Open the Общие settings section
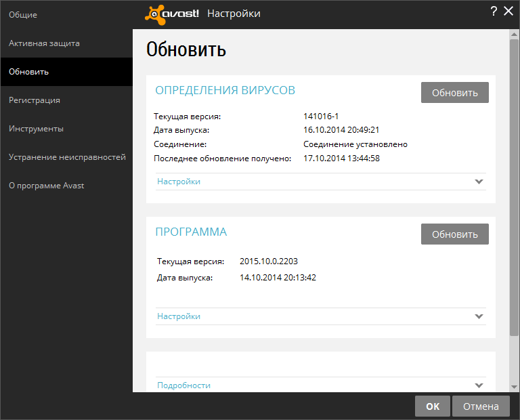Image resolution: width=520 pixels, height=420 pixels. (x=66, y=15)
